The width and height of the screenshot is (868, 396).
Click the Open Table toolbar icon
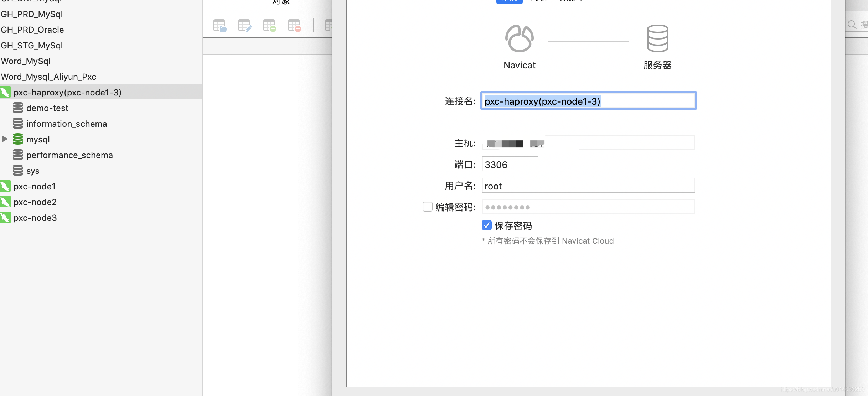coord(220,26)
